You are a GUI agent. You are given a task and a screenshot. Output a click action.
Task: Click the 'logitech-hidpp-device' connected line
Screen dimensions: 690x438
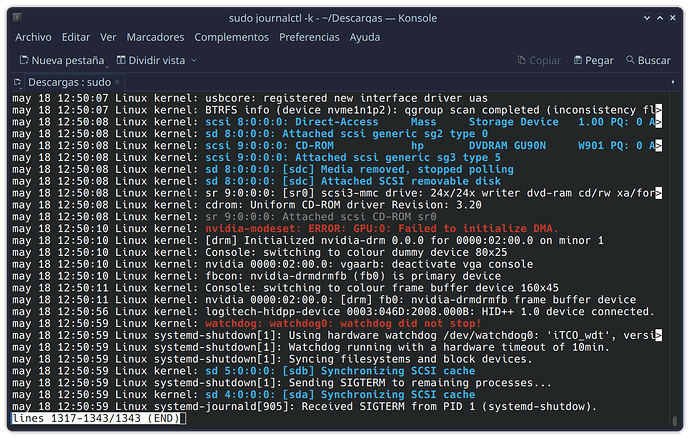click(x=333, y=312)
